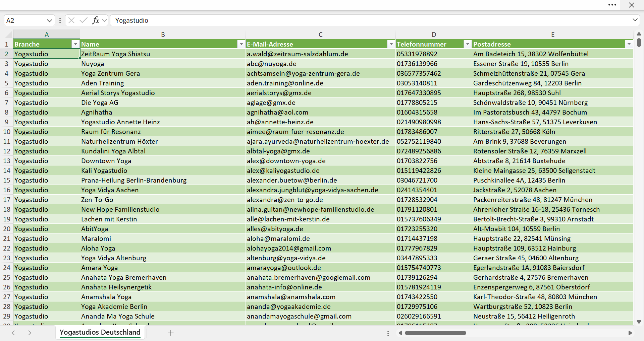644x341 pixels.
Task: Select the cell agnihatha@aol.com
Action: [x=321, y=112]
